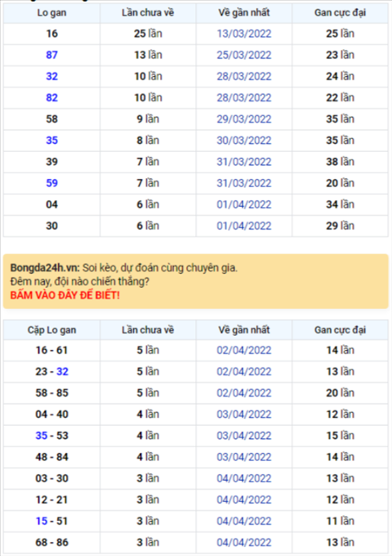392x556 pixels.
Task: Click date 03/04/2022 in row 35 - 53
Action: [x=244, y=436]
